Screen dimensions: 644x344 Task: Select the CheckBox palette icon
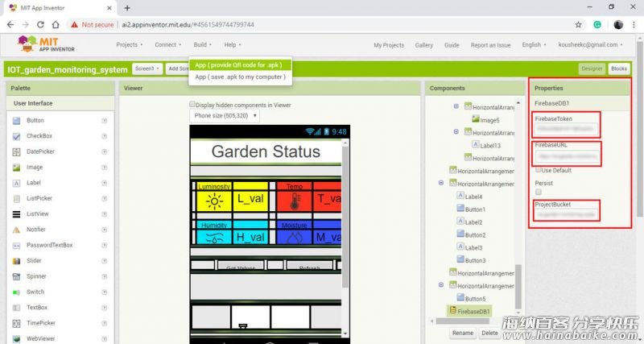pyautogui.click(x=16, y=136)
